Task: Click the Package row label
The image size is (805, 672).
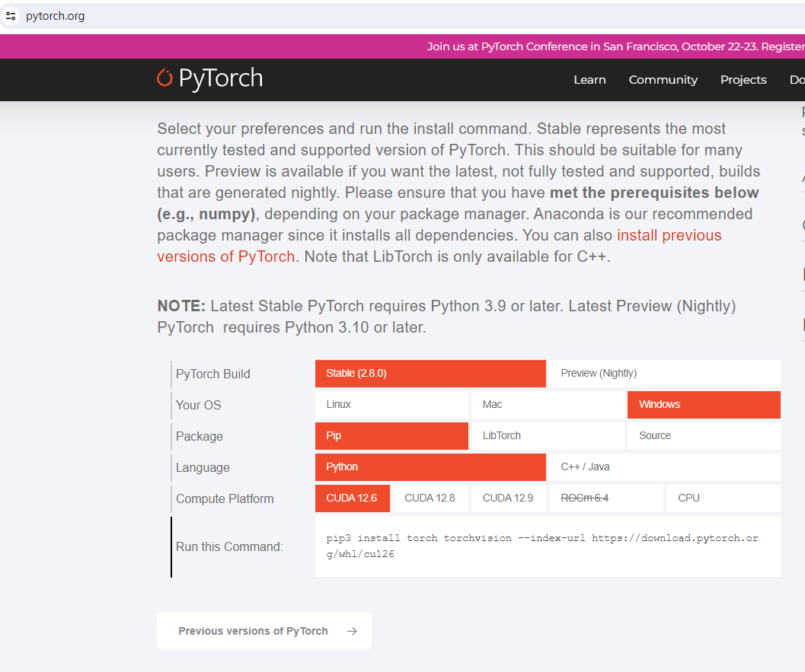Action: (x=200, y=437)
